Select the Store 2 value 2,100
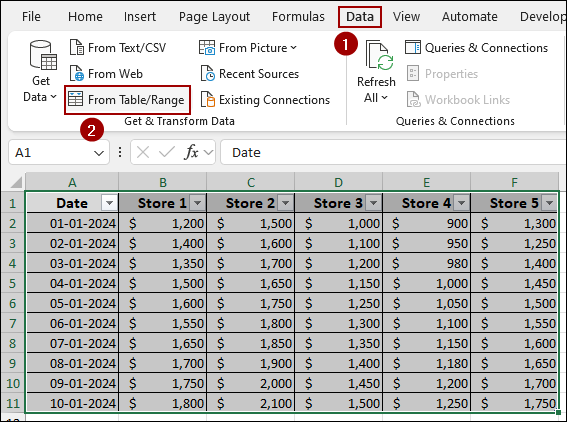 pos(251,403)
